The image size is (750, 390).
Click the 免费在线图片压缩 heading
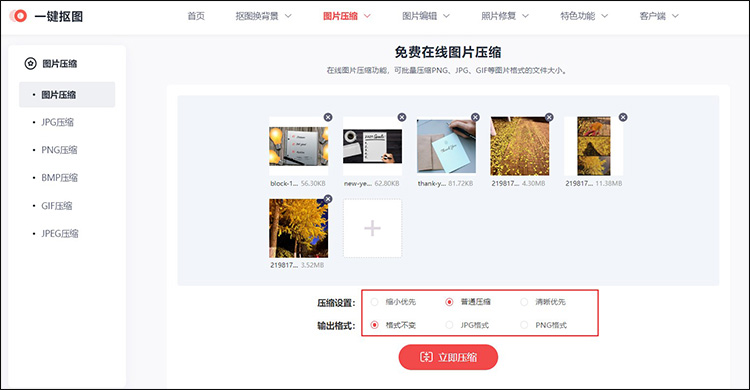[448, 52]
